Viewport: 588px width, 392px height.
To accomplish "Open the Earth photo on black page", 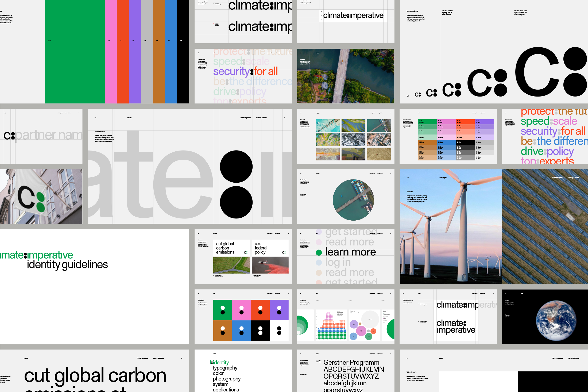I will (x=556, y=320).
